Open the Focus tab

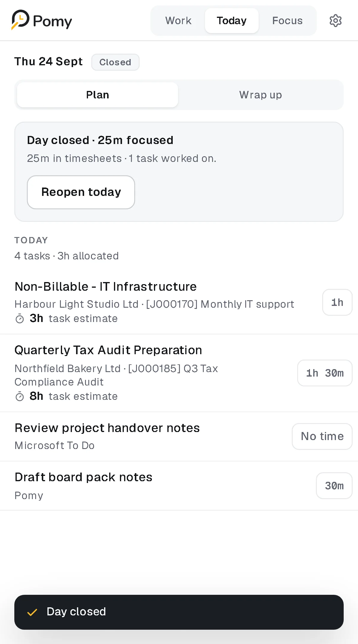click(287, 21)
